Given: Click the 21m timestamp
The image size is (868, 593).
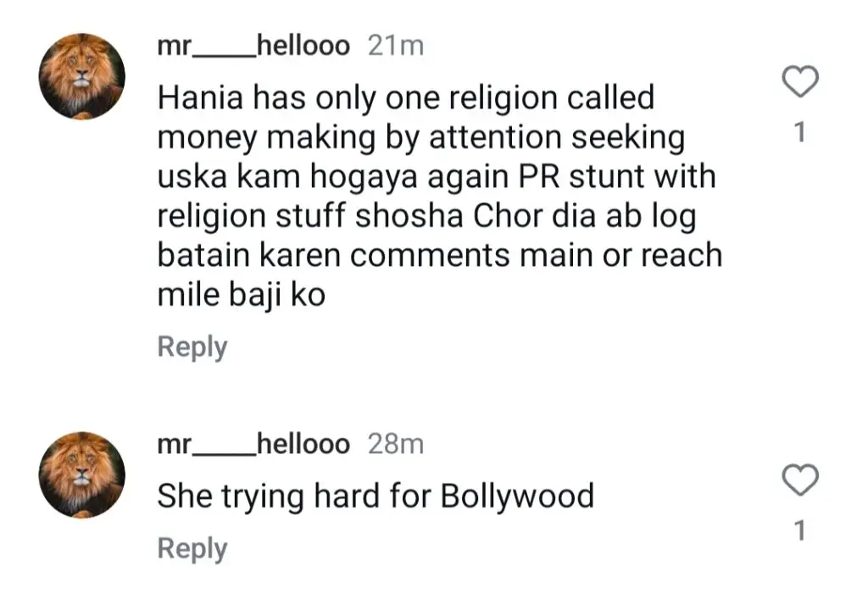Looking at the screenshot, I should tap(396, 46).
